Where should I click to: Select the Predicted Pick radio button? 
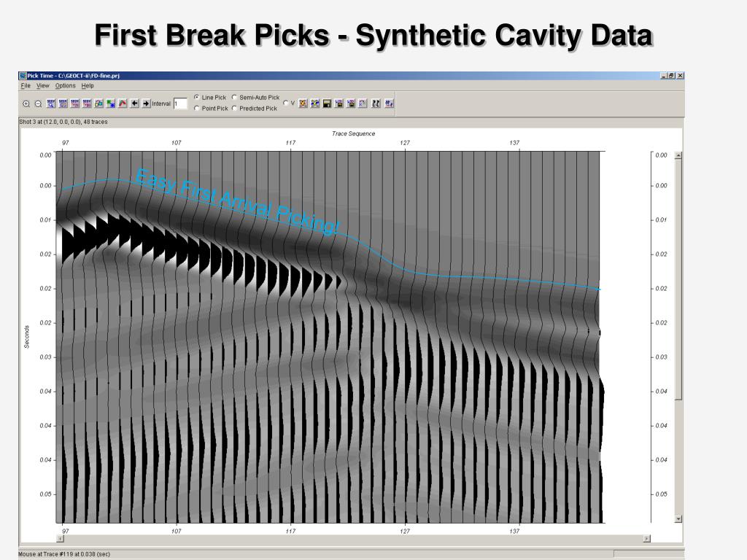click(x=234, y=108)
